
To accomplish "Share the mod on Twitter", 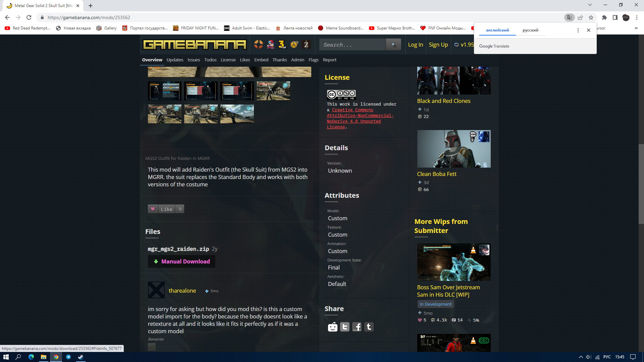I will coord(345,327).
